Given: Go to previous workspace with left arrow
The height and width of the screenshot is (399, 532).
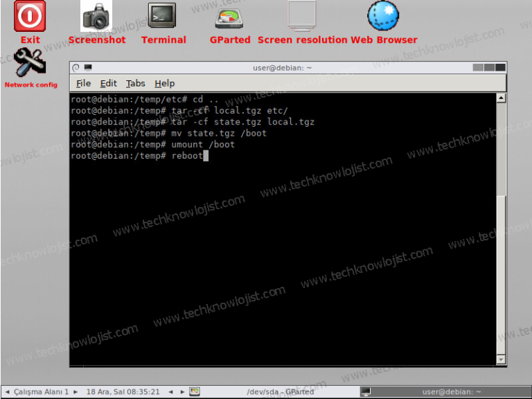Looking at the screenshot, I should pyautogui.click(x=7, y=392).
